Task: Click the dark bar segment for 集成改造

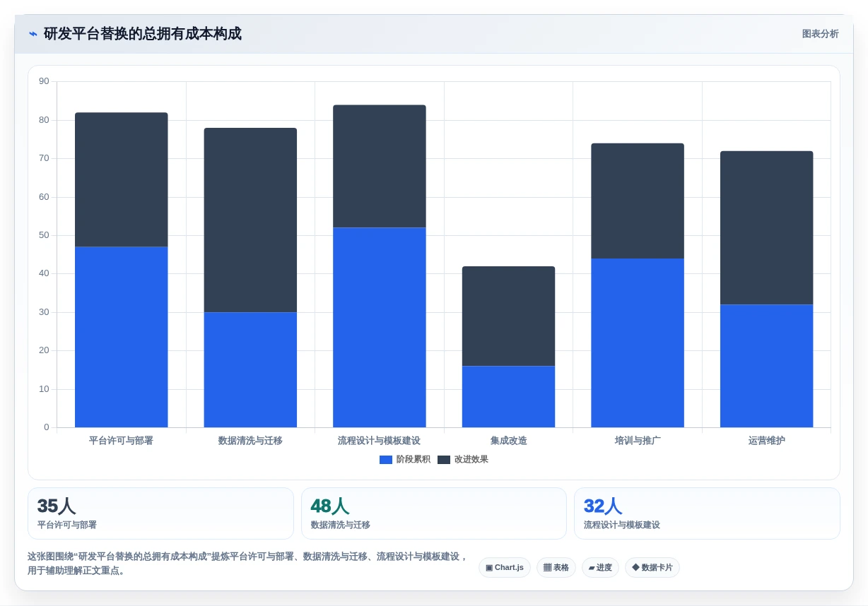Action: (508, 316)
